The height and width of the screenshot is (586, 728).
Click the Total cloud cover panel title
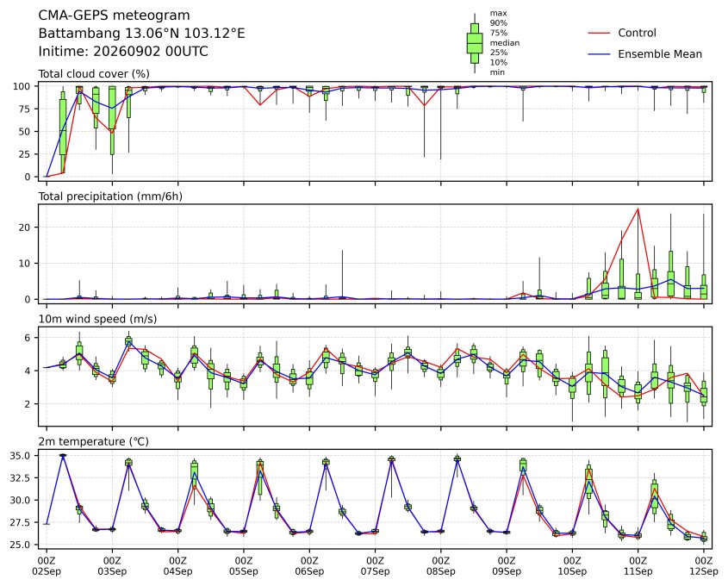pyautogui.click(x=94, y=74)
